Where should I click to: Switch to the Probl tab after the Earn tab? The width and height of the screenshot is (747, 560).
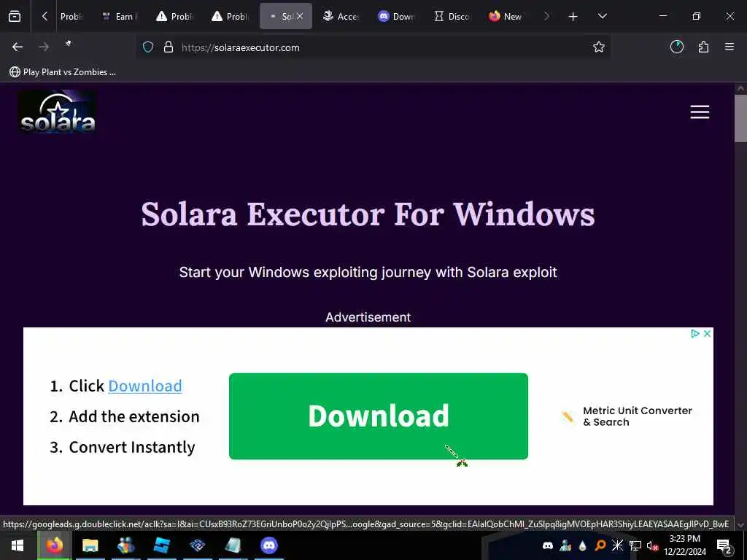click(174, 17)
